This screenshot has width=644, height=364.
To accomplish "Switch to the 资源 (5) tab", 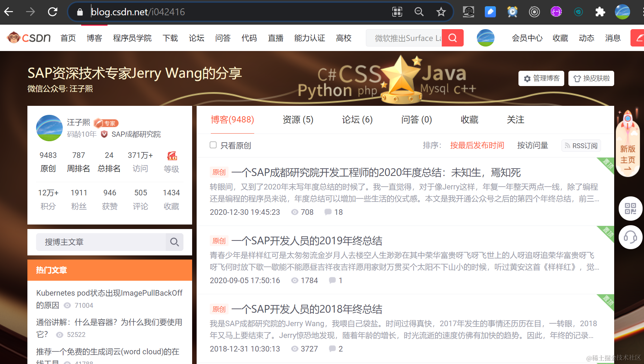I will [x=298, y=120].
